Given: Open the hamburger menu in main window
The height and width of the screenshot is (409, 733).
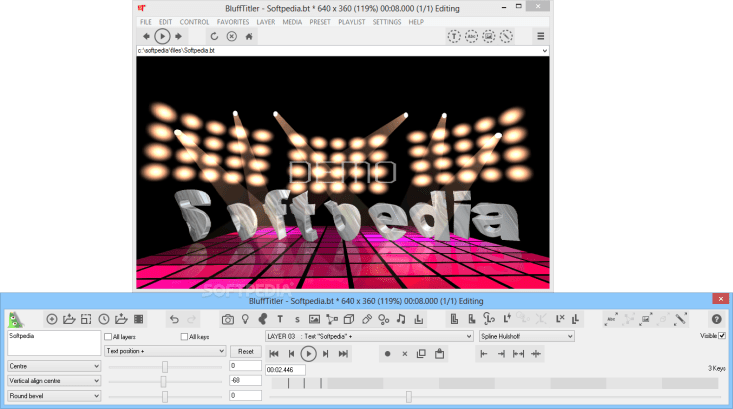Looking at the screenshot, I should [x=540, y=36].
